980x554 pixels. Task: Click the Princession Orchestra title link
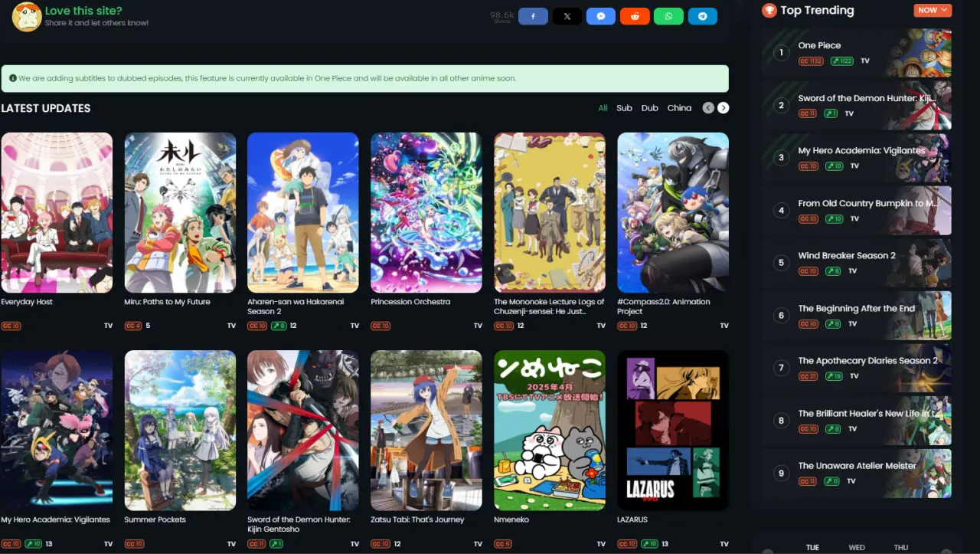click(x=410, y=302)
